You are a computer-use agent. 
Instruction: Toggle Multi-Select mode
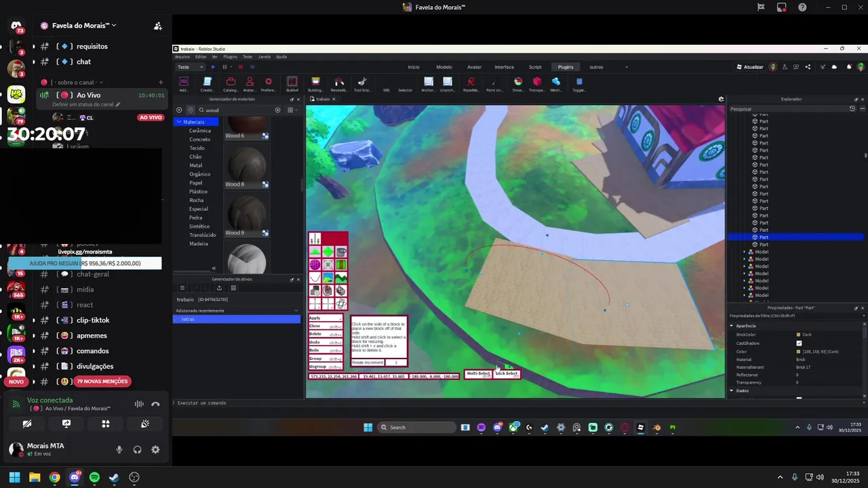coord(478,374)
